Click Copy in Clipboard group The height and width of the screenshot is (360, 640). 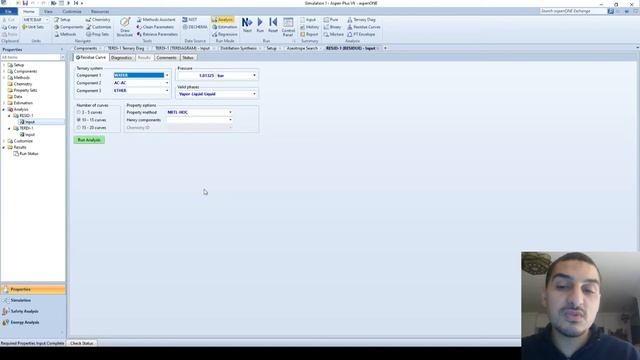pyautogui.click(x=10, y=27)
